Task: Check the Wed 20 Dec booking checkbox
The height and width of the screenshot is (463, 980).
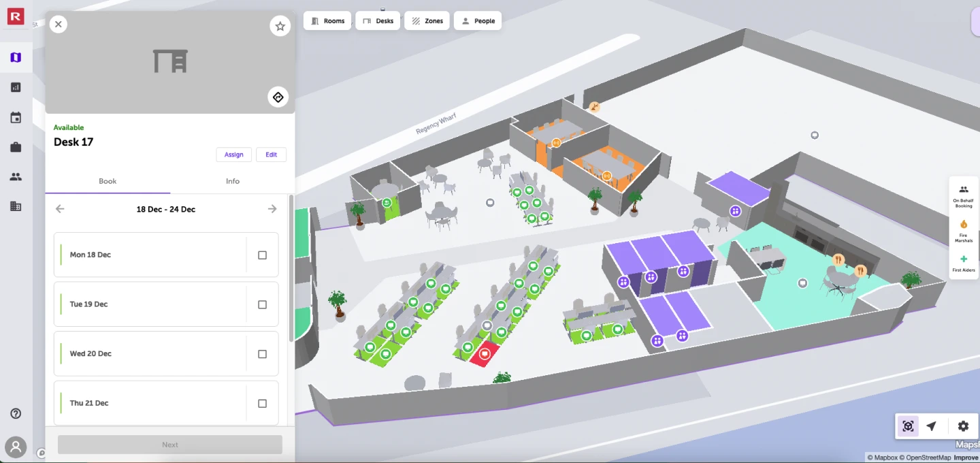Action: pos(262,353)
